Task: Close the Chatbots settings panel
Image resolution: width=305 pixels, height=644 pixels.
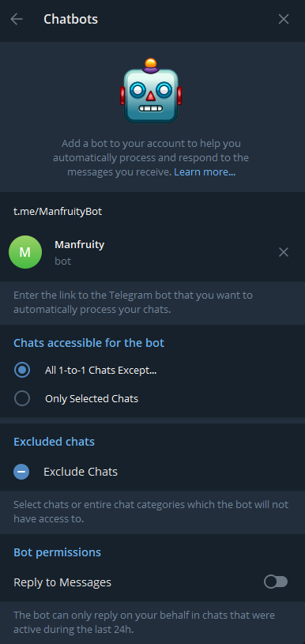Action: click(284, 19)
